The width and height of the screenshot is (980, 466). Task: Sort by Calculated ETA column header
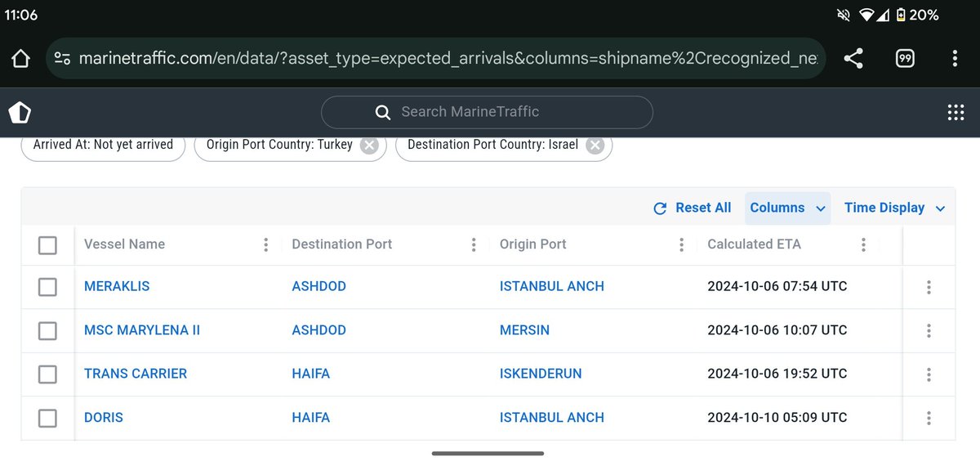(x=755, y=244)
